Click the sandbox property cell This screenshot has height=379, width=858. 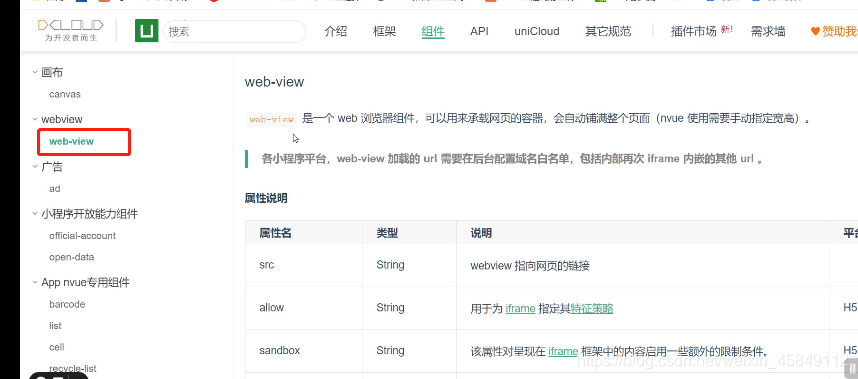[x=280, y=351]
